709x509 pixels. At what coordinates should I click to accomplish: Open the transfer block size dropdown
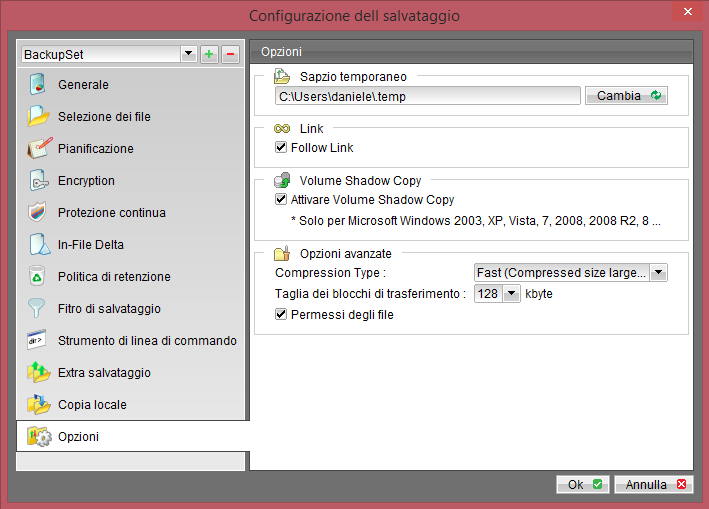pyautogui.click(x=511, y=293)
